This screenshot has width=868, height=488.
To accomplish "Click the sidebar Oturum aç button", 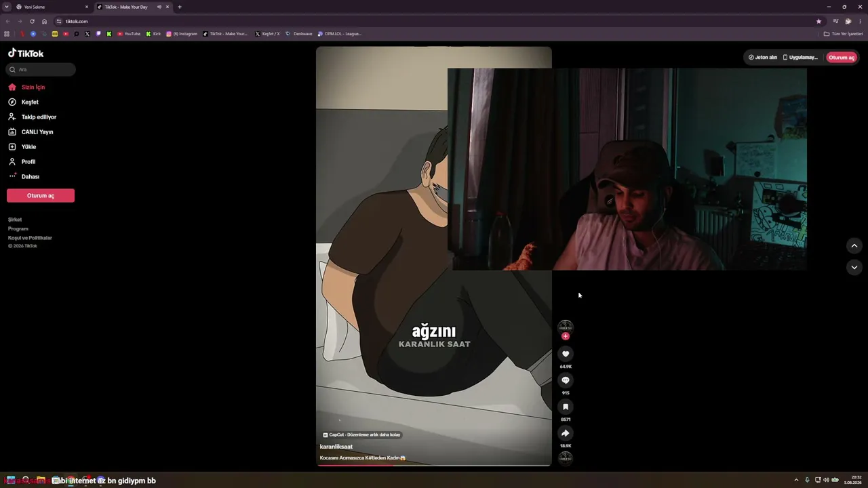I will (x=41, y=196).
